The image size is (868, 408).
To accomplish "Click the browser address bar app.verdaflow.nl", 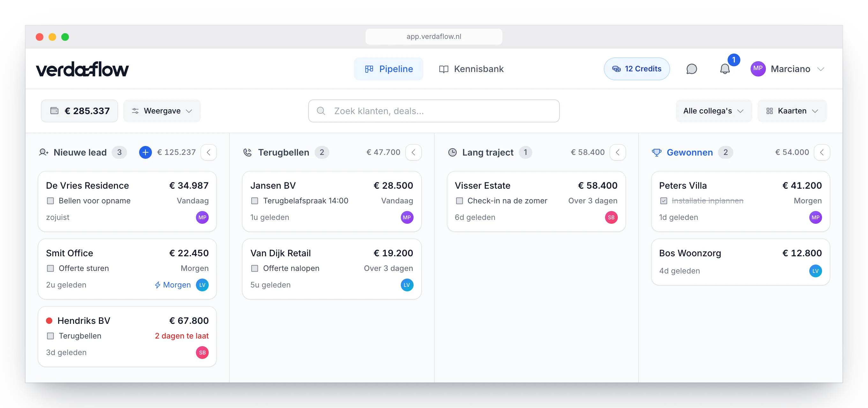I will [434, 36].
